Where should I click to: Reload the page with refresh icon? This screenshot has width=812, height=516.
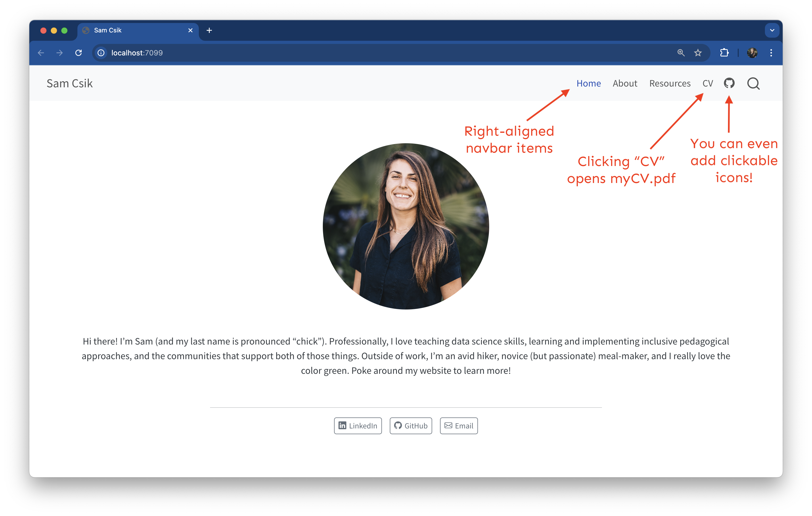click(78, 53)
